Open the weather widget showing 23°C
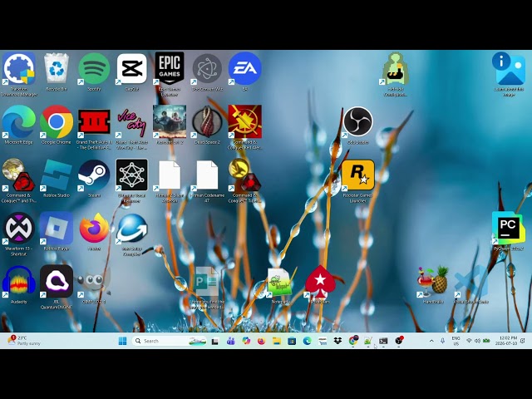Screen dimensions: 532x399 point(24,341)
